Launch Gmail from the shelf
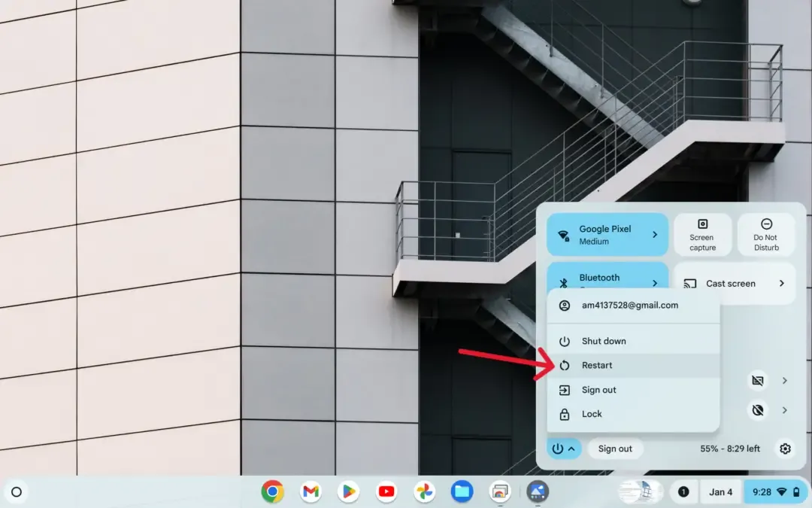The width and height of the screenshot is (812, 508). 311,491
